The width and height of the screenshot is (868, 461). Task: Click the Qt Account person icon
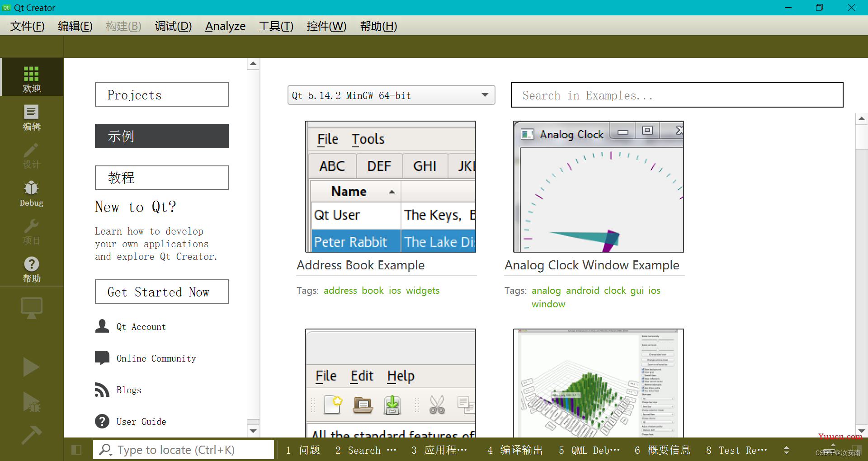pos(102,326)
